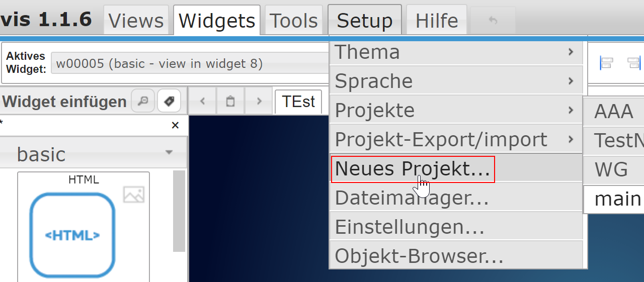The height and width of the screenshot is (282, 644).
Task: Click the clipboard paste icon
Action: tap(230, 101)
